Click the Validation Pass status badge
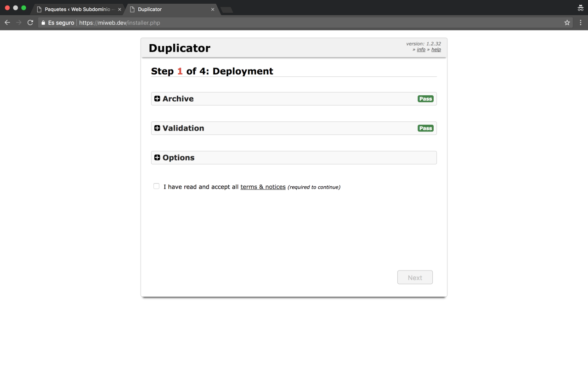Image resolution: width=588 pixels, height=368 pixels. point(425,128)
